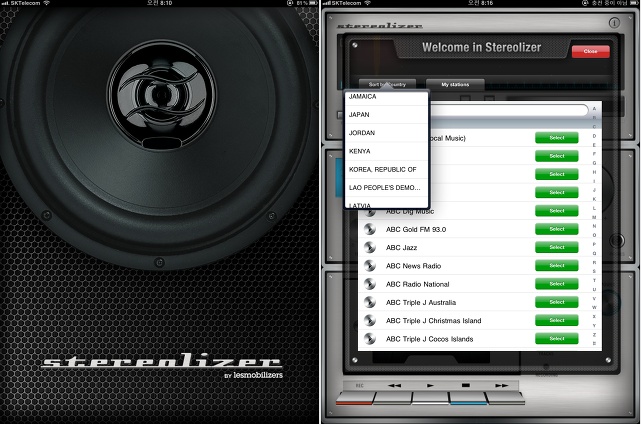
Task: Jump to letter P in the alphabet index
Action: click(594, 244)
